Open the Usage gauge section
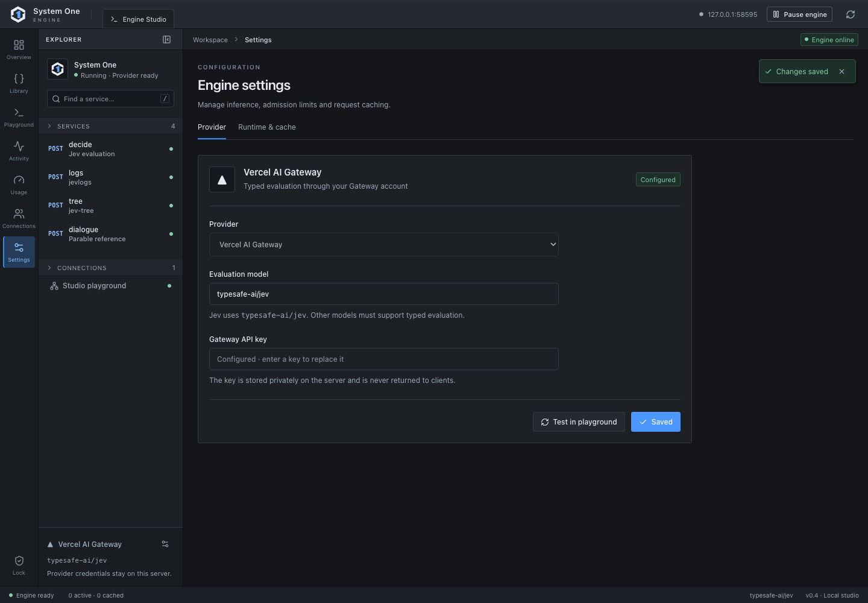Image resolution: width=868 pixels, height=603 pixels. 19,185
